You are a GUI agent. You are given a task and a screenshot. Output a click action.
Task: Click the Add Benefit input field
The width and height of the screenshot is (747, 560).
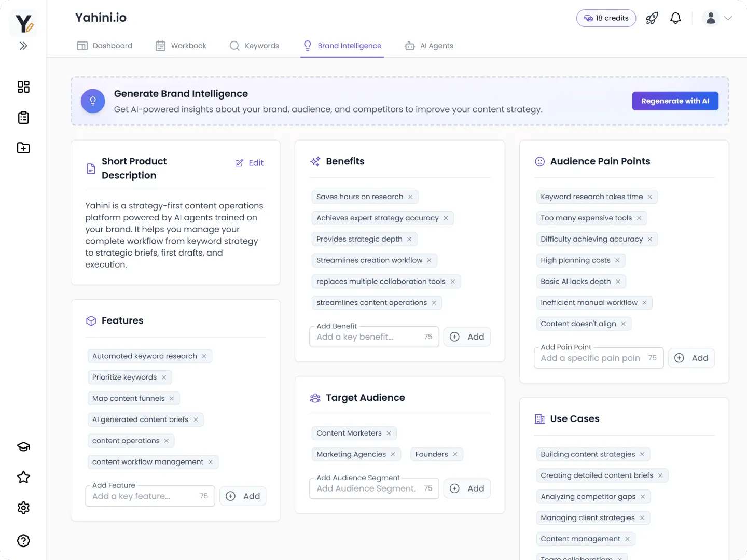pyautogui.click(x=368, y=337)
